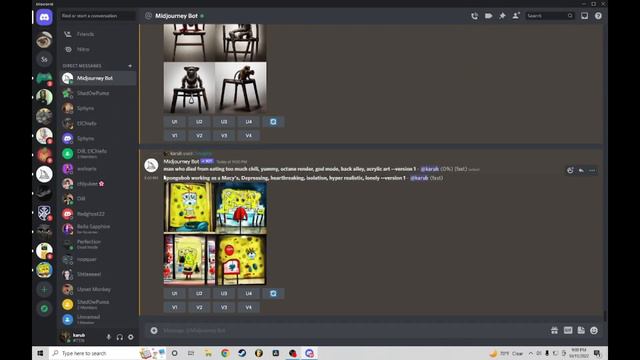This screenshot has width=640, height=360.
Task: Make SpongeBob variations with V3
Action: point(224,307)
